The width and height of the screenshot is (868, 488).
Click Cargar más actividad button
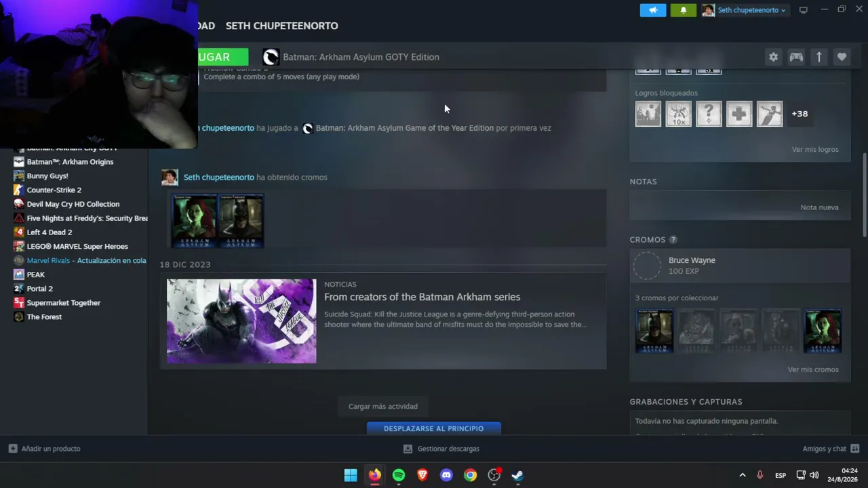(383, 406)
